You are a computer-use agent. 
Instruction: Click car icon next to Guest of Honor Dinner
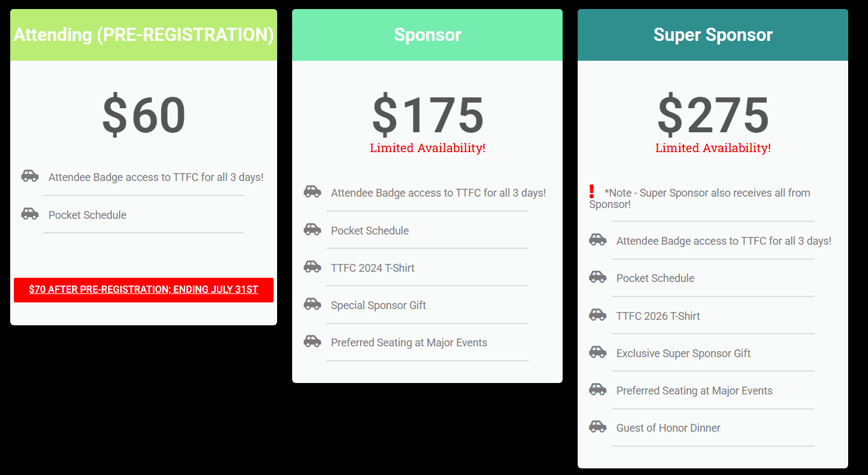pyautogui.click(x=598, y=426)
